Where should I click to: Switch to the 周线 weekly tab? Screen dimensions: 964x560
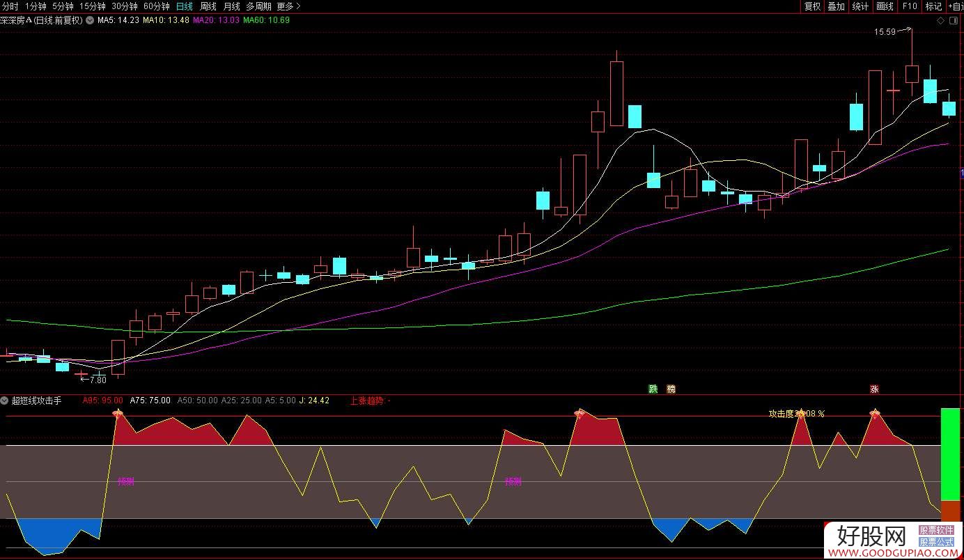coord(208,6)
